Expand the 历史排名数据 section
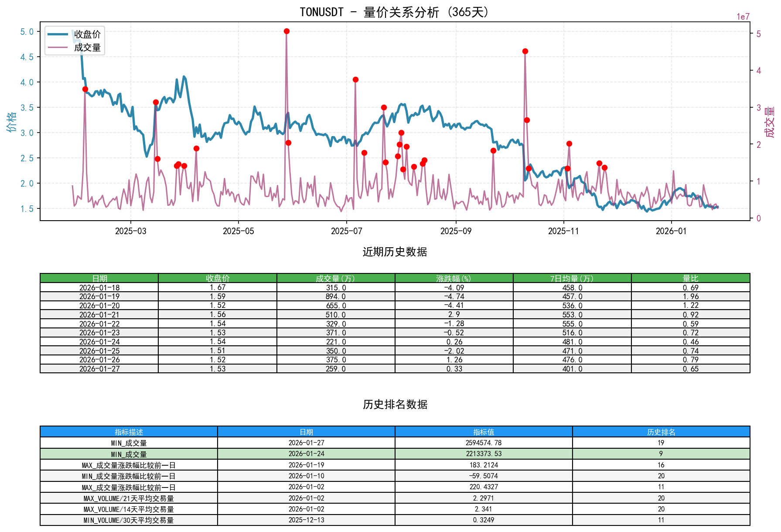 [x=395, y=405]
